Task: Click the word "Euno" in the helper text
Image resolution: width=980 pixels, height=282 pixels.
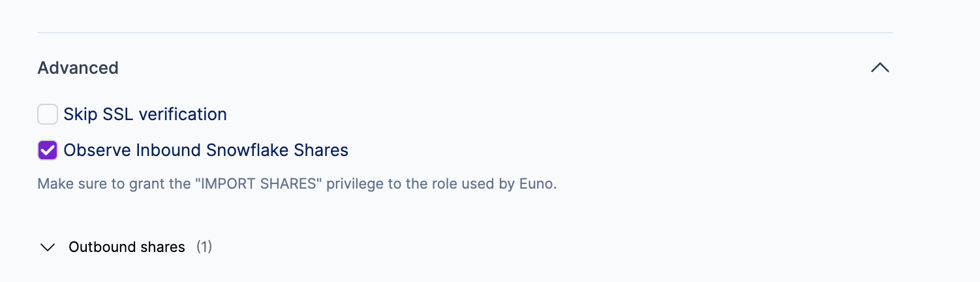Action: click(537, 183)
